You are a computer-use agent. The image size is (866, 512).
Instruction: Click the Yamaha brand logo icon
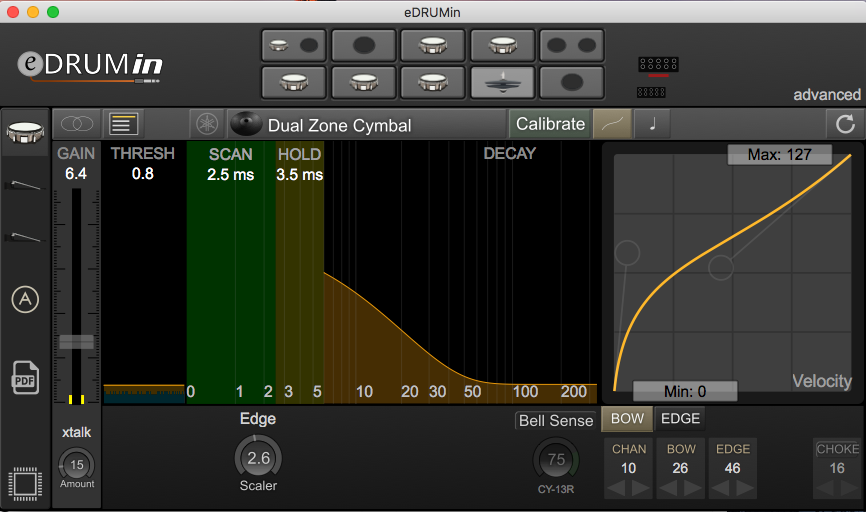(x=207, y=124)
